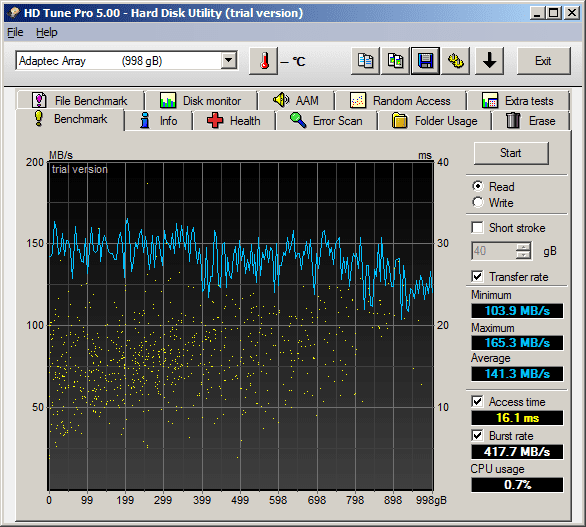Screen dimensions: 586x527
Task: Click the Maximum value 165.3 MB/s
Action: (517, 343)
